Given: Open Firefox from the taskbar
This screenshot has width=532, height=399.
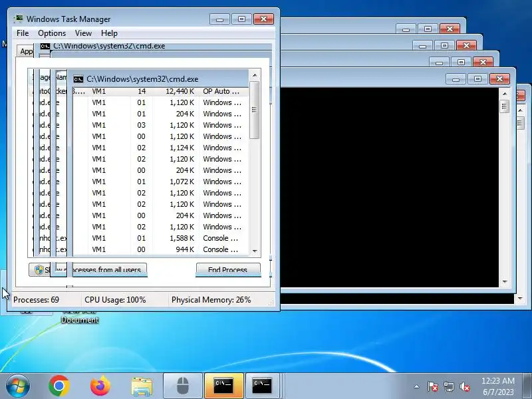Looking at the screenshot, I should pyautogui.click(x=100, y=386).
